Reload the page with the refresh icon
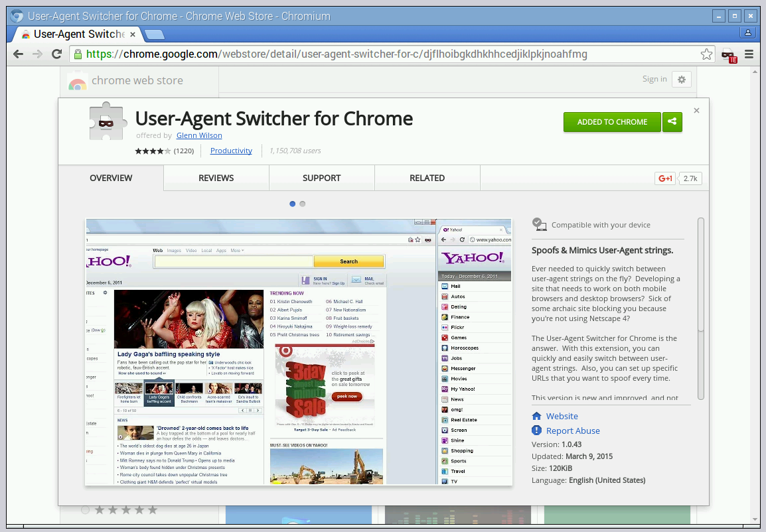The image size is (766, 532). [x=56, y=54]
